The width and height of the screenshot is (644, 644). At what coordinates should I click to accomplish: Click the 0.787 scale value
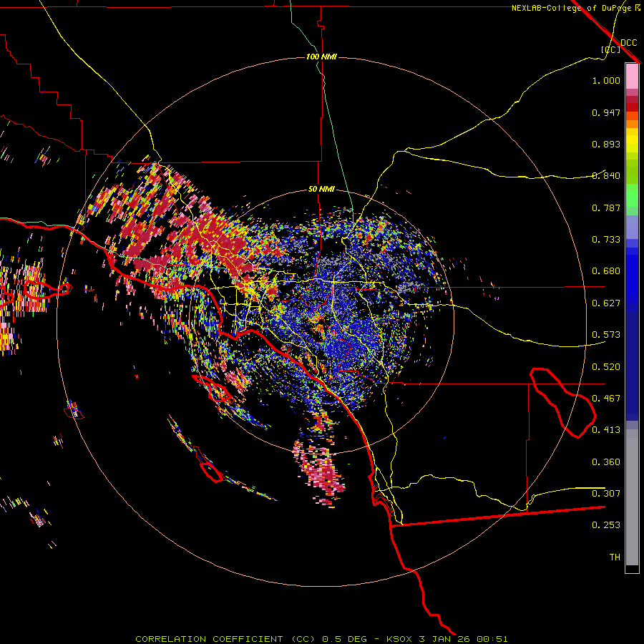click(x=606, y=208)
